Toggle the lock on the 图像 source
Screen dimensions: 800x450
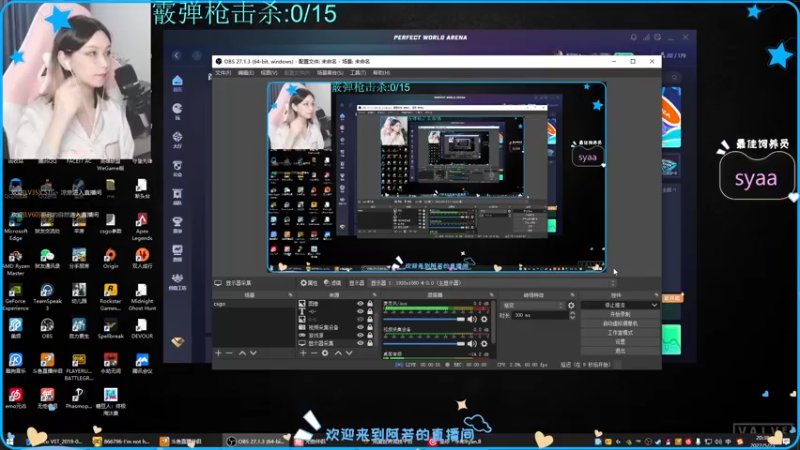pos(370,304)
